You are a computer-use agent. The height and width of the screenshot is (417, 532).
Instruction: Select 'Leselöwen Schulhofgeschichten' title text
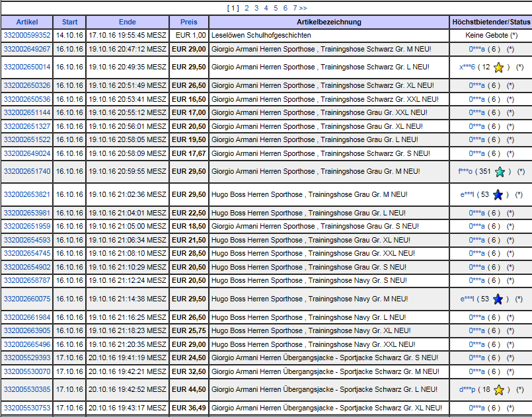261,35
